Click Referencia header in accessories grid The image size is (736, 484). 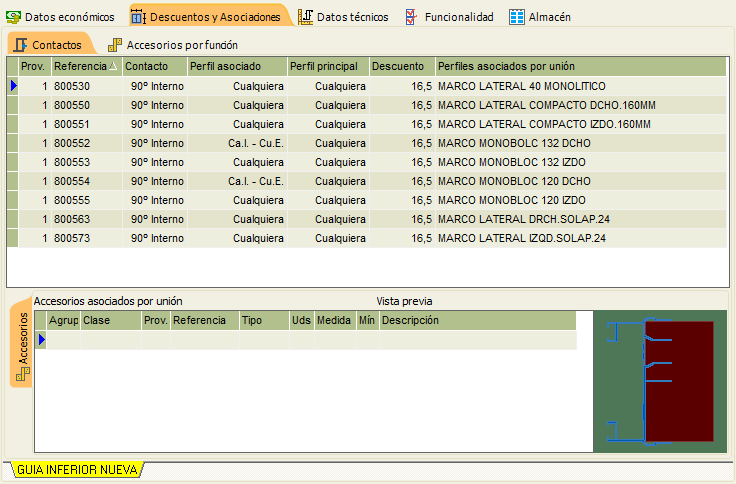pyautogui.click(x=205, y=320)
